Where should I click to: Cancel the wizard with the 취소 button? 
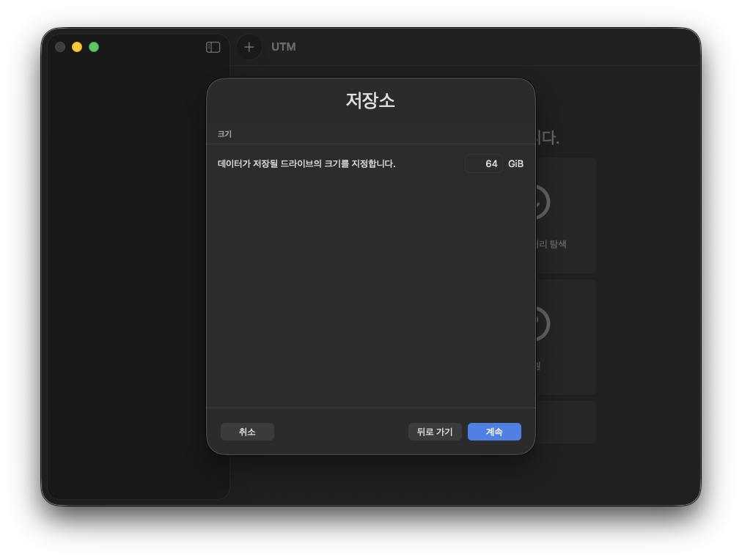point(247,432)
